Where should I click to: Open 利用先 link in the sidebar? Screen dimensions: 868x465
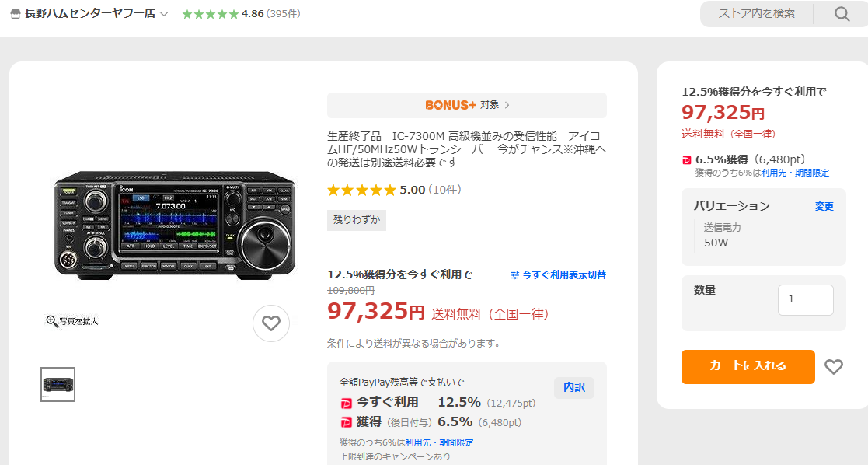772,173
